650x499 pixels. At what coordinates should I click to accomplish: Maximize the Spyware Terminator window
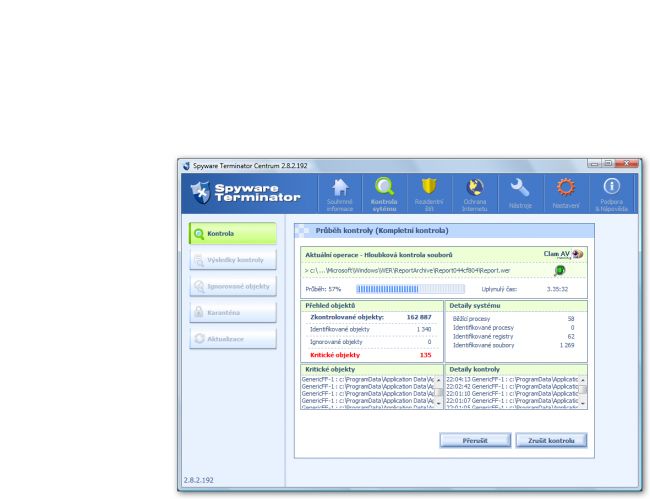coord(608,163)
